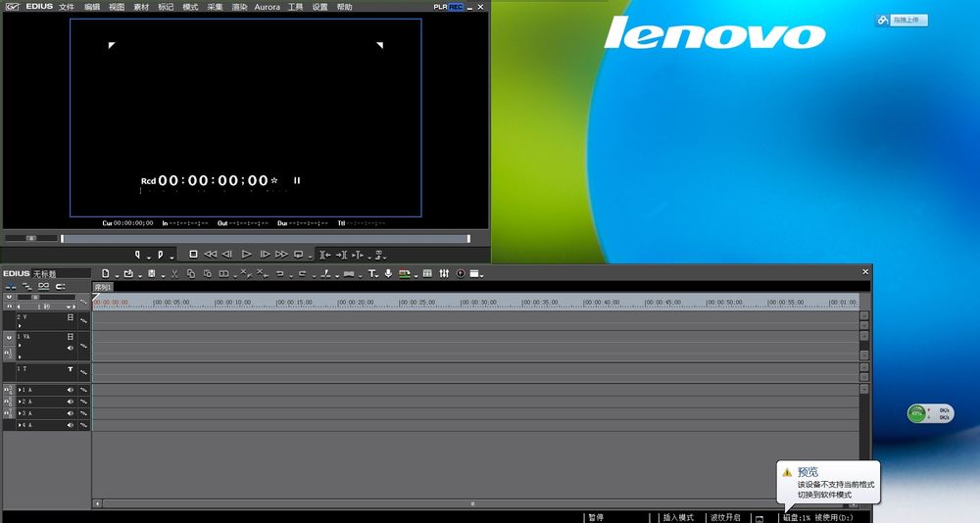Open the 素材 menu
The height and width of the screenshot is (523, 980).
141,7
